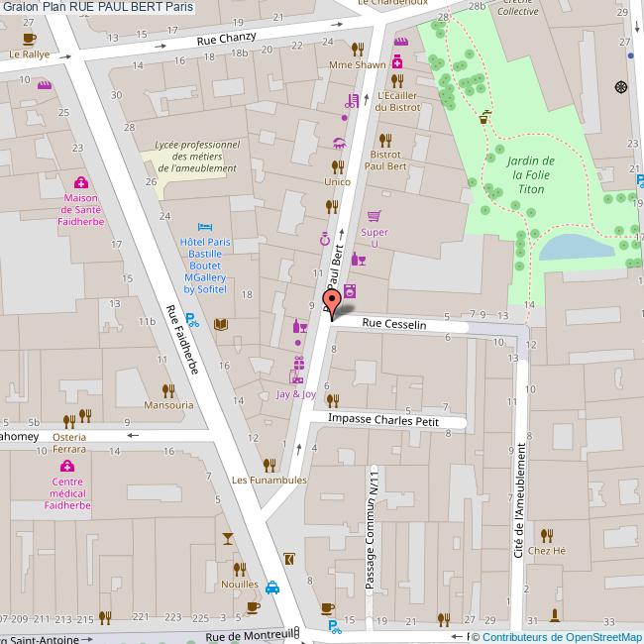The height and width of the screenshot is (644, 644).
Task: Select the jewelry ring shop icon
Action: (x=325, y=239)
